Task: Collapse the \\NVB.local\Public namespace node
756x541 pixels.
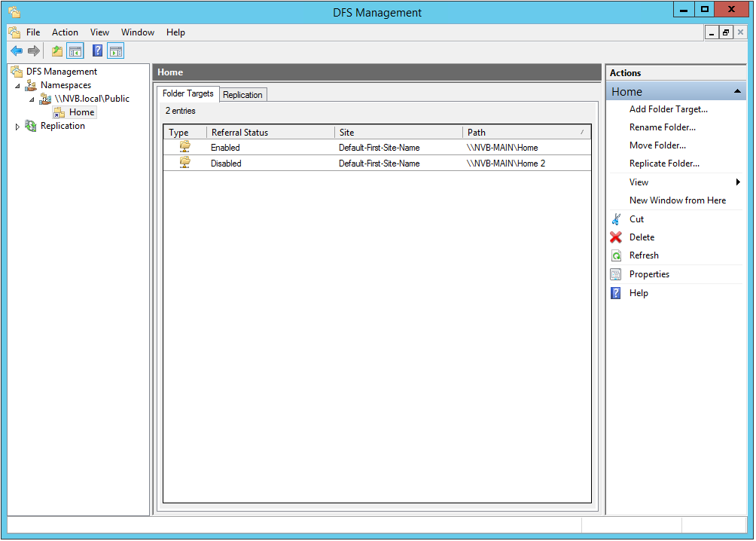Action: click(31, 99)
